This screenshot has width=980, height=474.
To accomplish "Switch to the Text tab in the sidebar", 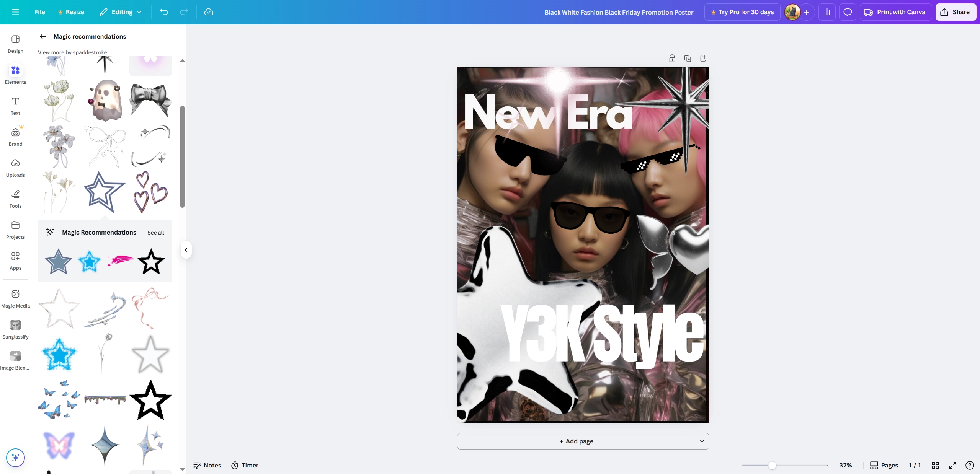I will pyautogui.click(x=15, y=106).
